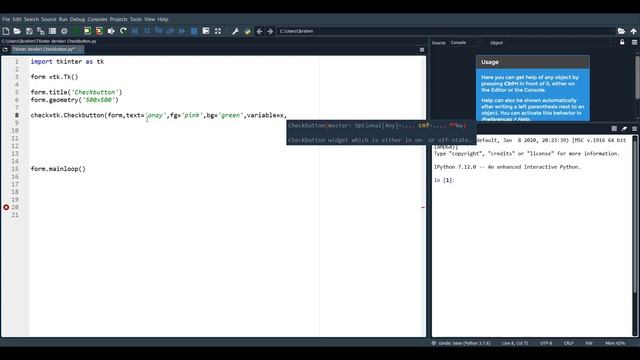Image resolution: width=640 pixels, height=360 pixels.
Task: Open the Debug menu
Action: pos(77,19)
